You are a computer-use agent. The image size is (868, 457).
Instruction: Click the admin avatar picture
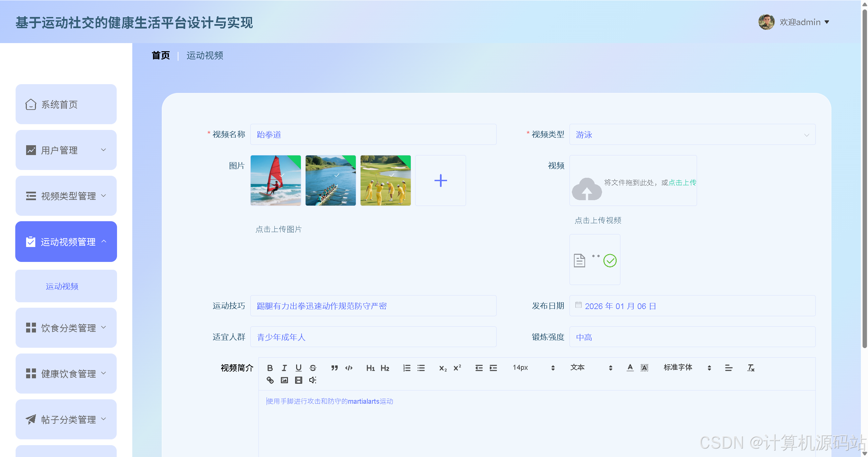click(766, 22)
